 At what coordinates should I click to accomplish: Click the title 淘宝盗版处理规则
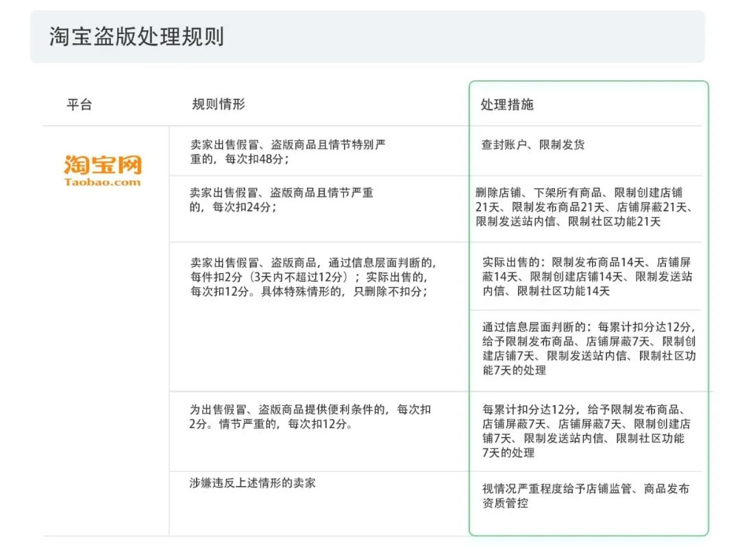tap(136, 36)
